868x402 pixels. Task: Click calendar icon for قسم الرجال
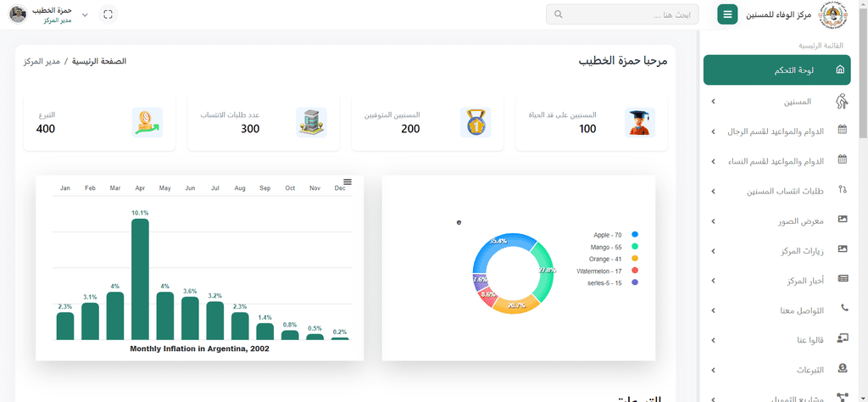[x=843, y=131]
